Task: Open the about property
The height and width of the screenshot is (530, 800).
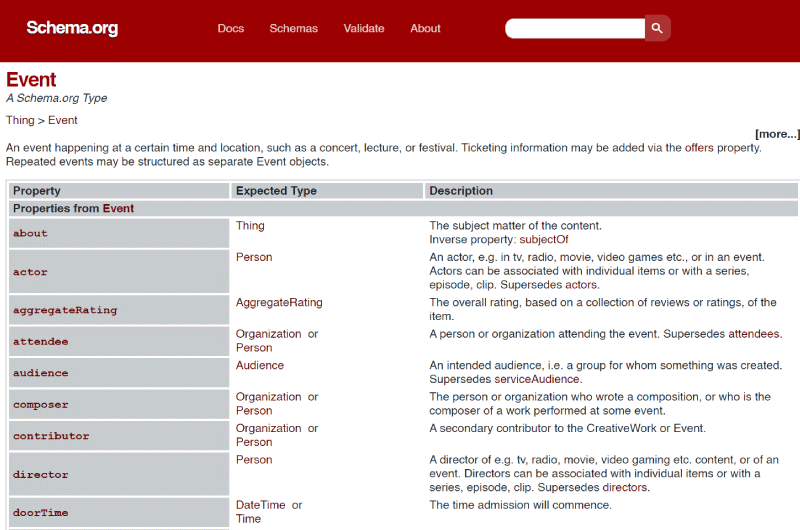Action: pyautogui.click(x=30, y=233)
